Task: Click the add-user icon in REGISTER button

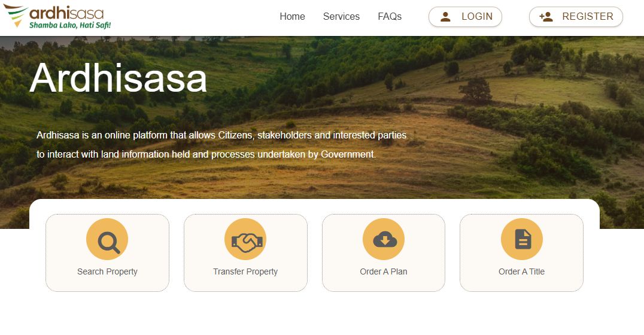Action: (546, 17)
